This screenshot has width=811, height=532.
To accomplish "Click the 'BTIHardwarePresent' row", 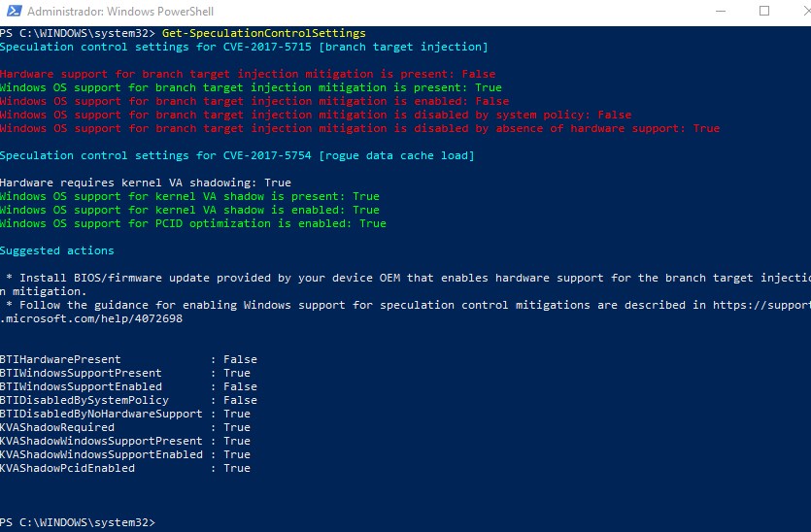I will point(128,359).
